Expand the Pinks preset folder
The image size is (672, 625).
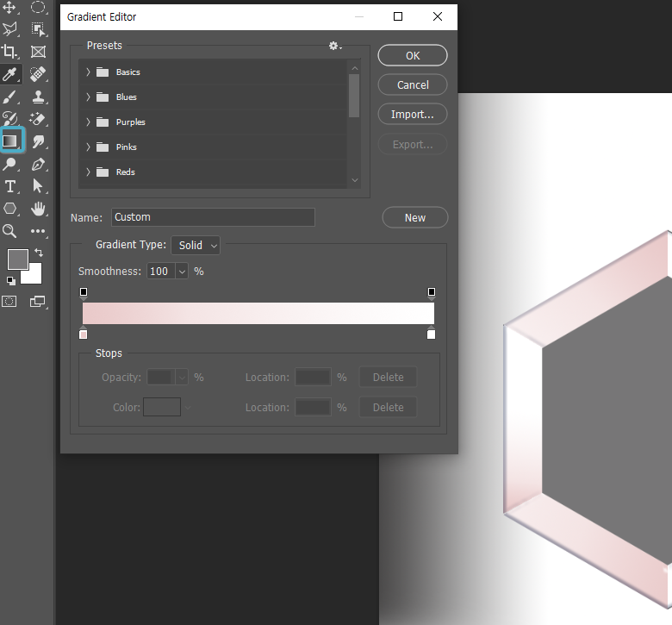pyautogui.click(x=88, y=147)
